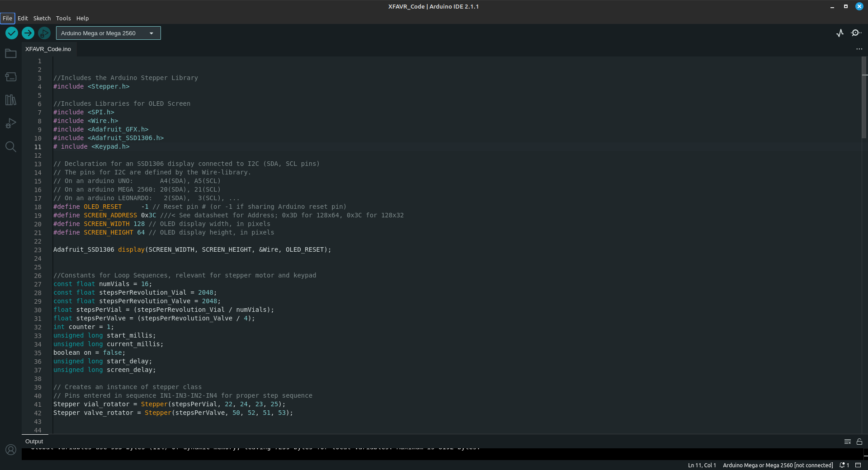Click Ln 11, Col 1 in status bar
This screenshot has height=470, width=868.
[x=702, y=465]
